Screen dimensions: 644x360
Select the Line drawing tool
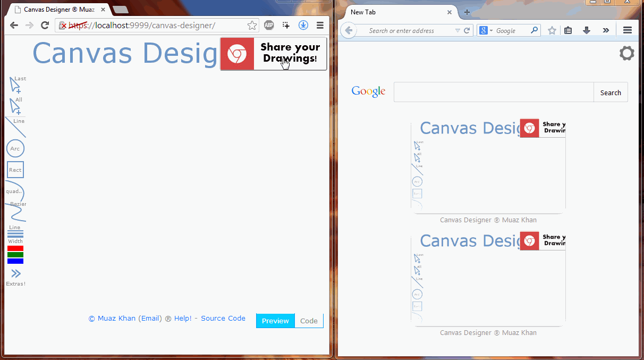pyautogui.click(x=15, y=127)
